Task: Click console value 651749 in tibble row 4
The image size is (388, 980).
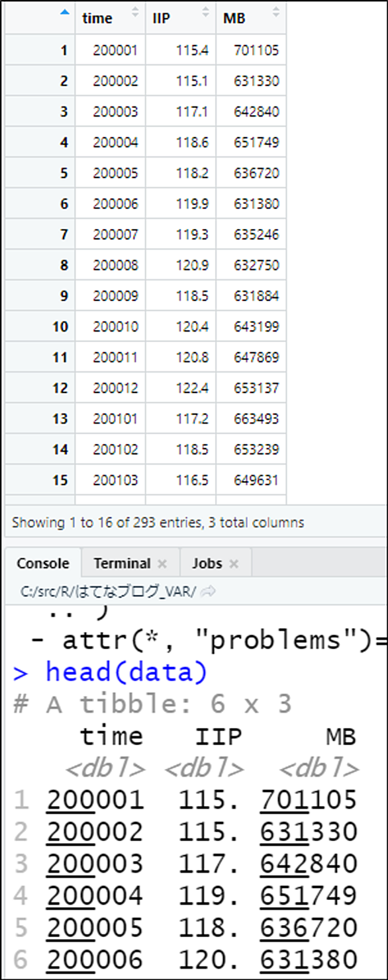Action: point(309,895)
